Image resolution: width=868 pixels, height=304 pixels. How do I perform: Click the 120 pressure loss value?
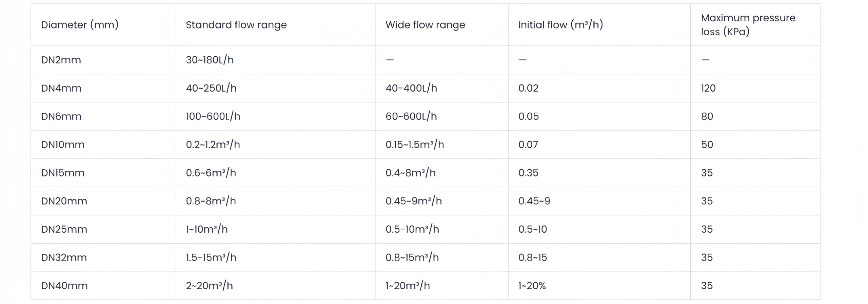tap(708, 88)
